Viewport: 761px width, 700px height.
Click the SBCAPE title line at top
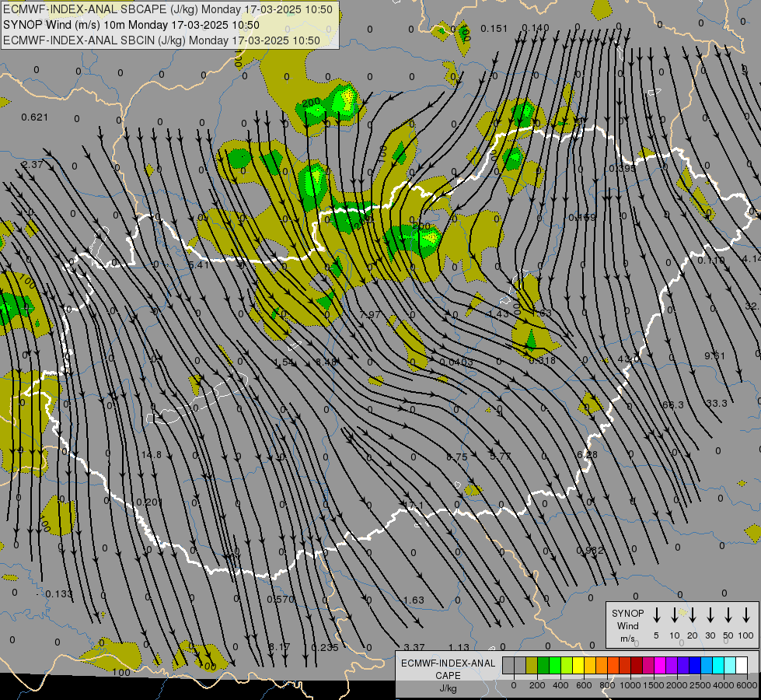pyautogui.click(x=168, y=9)
